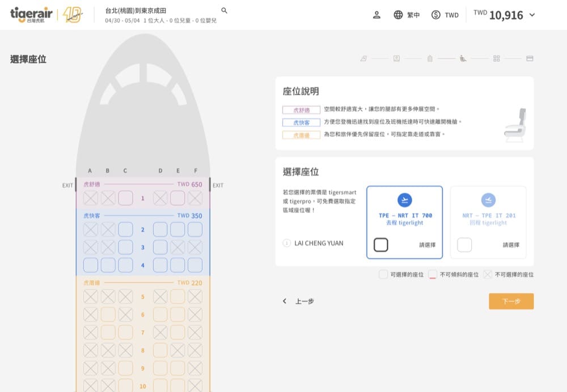Select seat 4C in row 4
The image size is (567, 392).
tap(125, 265)
